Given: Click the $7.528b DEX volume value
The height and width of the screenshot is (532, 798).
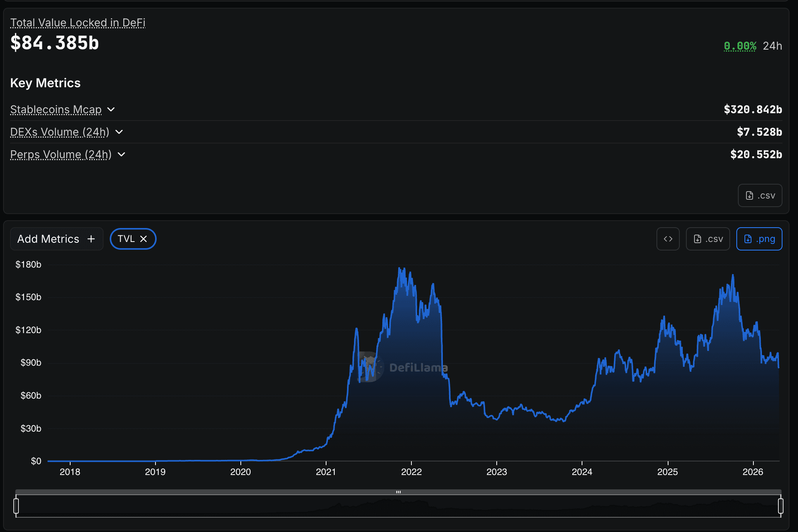Looking at the screenshot, I should (759, 132).
